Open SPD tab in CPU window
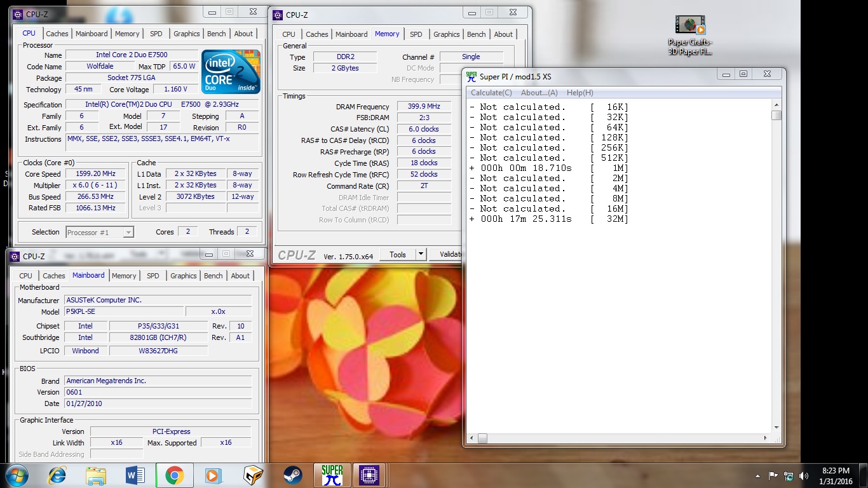 pos(156,34)
